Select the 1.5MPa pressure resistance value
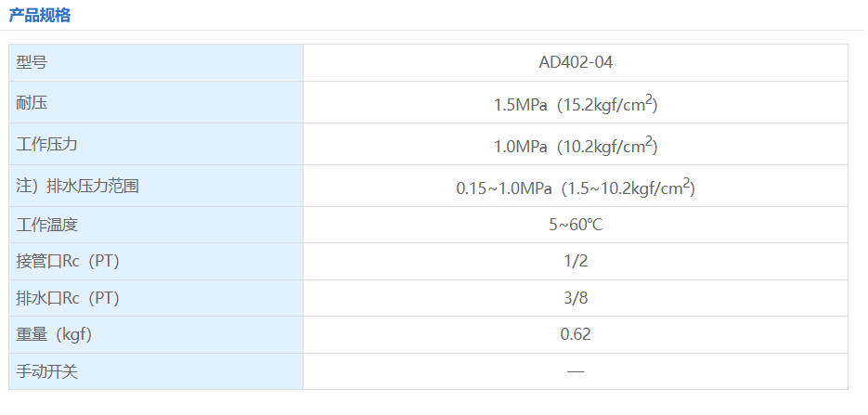Screen dimensions: 868x415 (x=521, y=105)
